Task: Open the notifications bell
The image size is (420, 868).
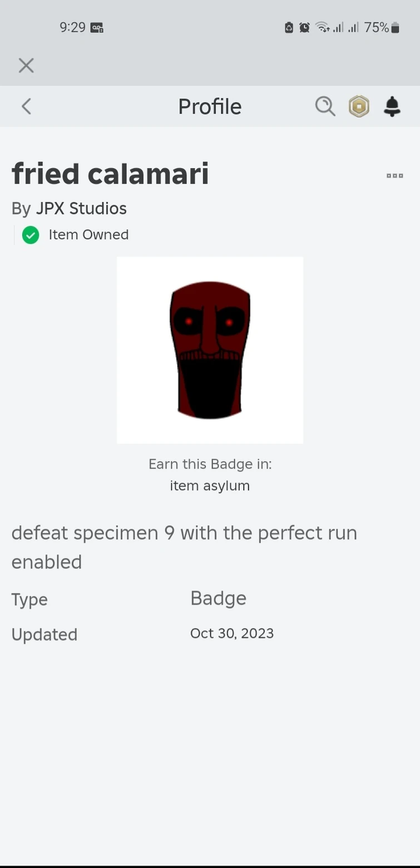Action: (x=392, y=106)
